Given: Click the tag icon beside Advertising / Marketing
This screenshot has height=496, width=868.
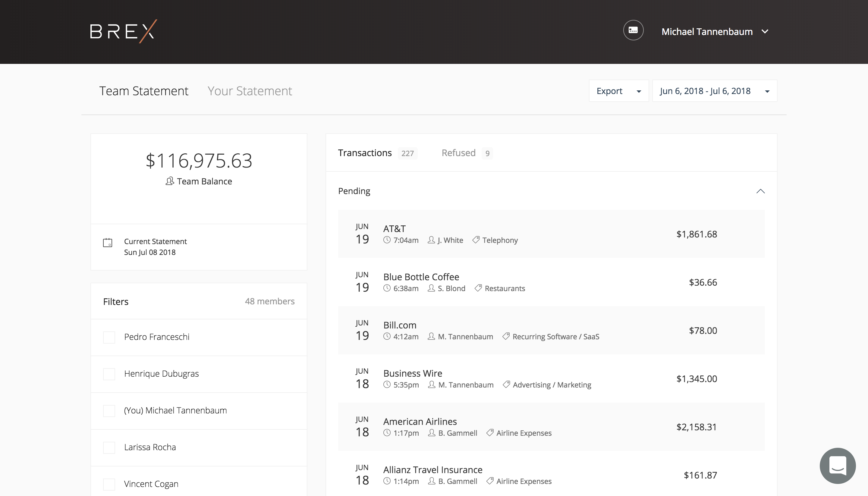Looking at the screenshot, I should [x=507, y=385].
